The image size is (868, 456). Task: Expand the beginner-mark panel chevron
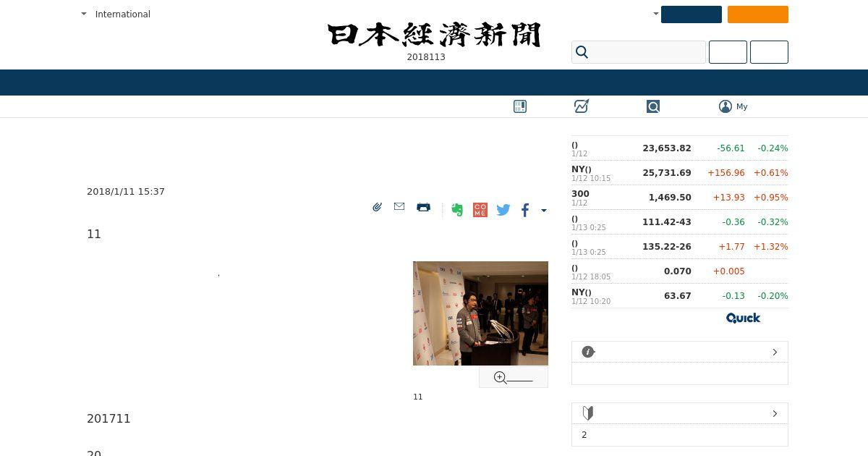[x=775, y=413]
